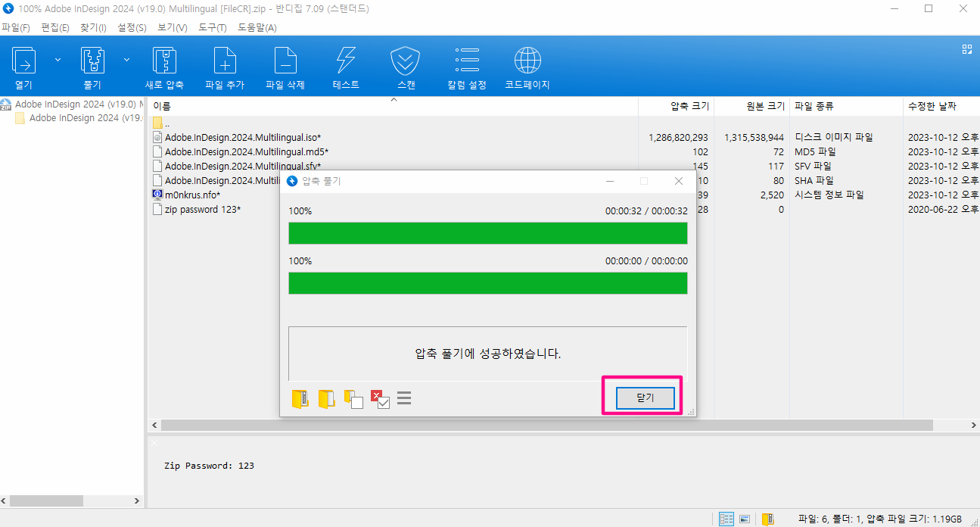
Task: Click the disc icon of the .iso file
Action: pos(157,138)
